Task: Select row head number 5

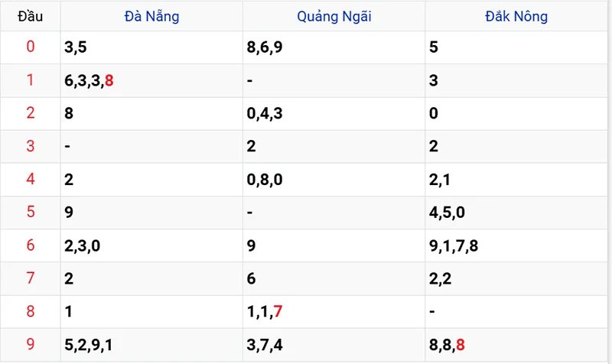Action: click(x=31, y=212)
